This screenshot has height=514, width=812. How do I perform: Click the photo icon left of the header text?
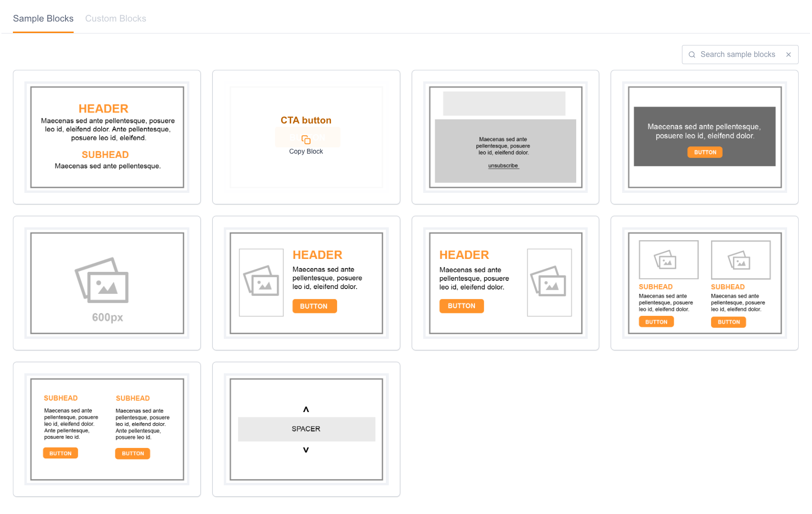261,282
